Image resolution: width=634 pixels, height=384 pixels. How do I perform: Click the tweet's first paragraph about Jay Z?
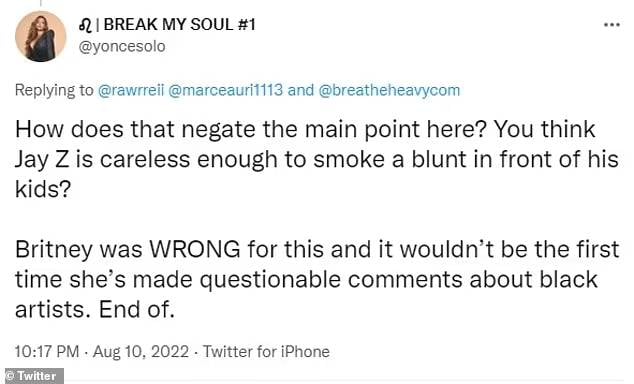pyautogui.click(x=317, y=159)
